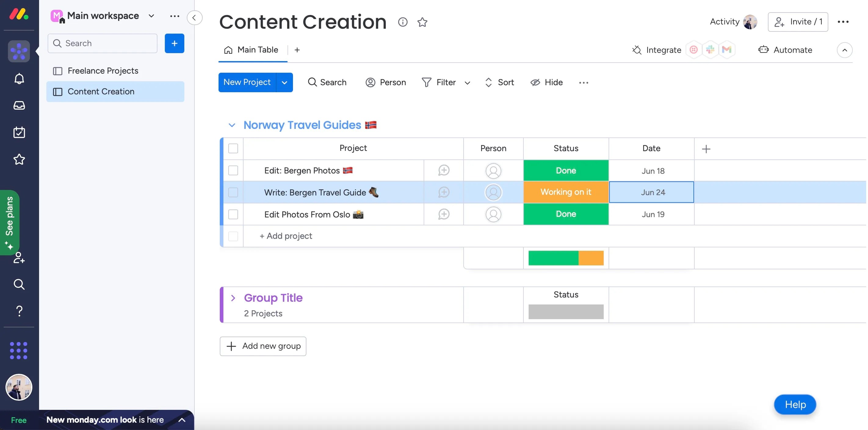Open Freelance Projects board in sidebar
The width and height of the screenshot is (868, 430).
click(103, 71)
